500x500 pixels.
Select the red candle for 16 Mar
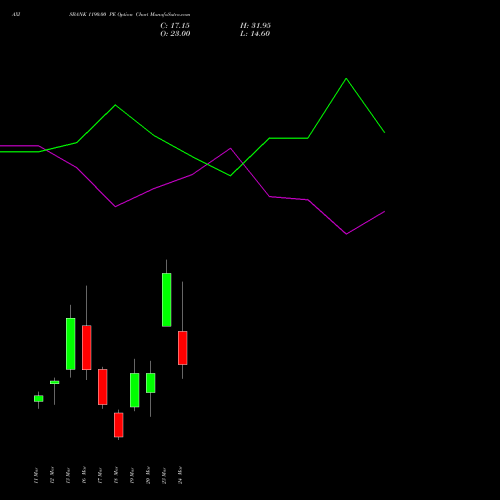[87, 348]
